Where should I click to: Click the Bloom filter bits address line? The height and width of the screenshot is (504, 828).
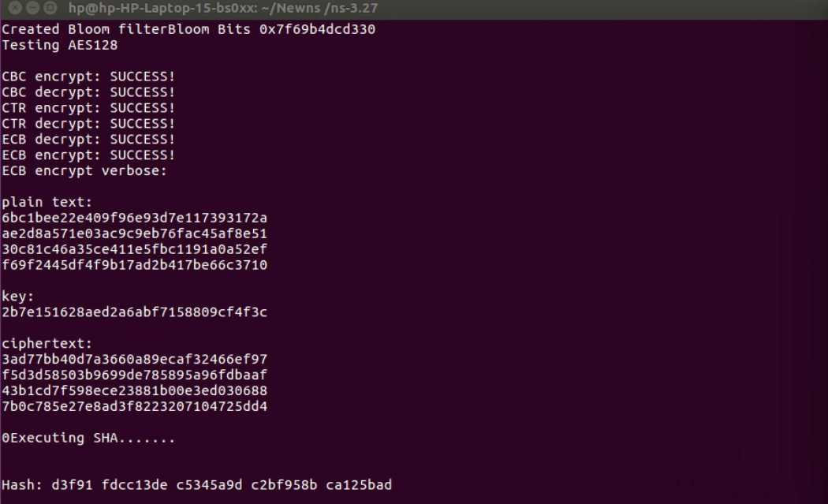[188, 29]
